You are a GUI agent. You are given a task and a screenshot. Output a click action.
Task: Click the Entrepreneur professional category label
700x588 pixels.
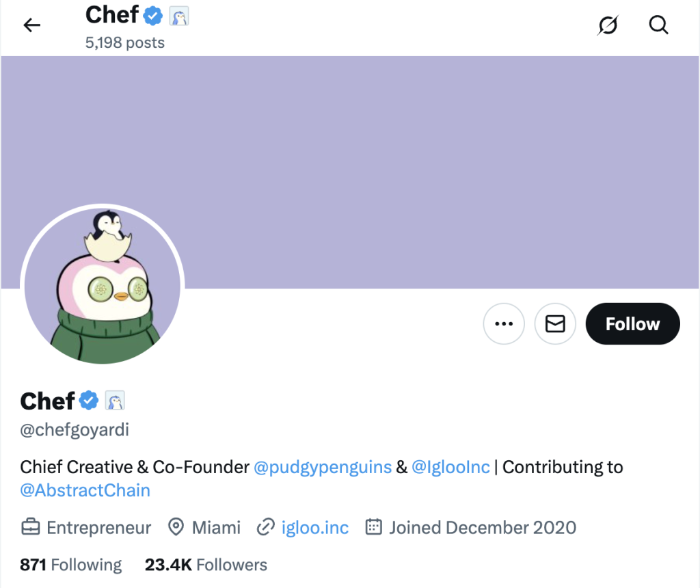tap(98, 528)
